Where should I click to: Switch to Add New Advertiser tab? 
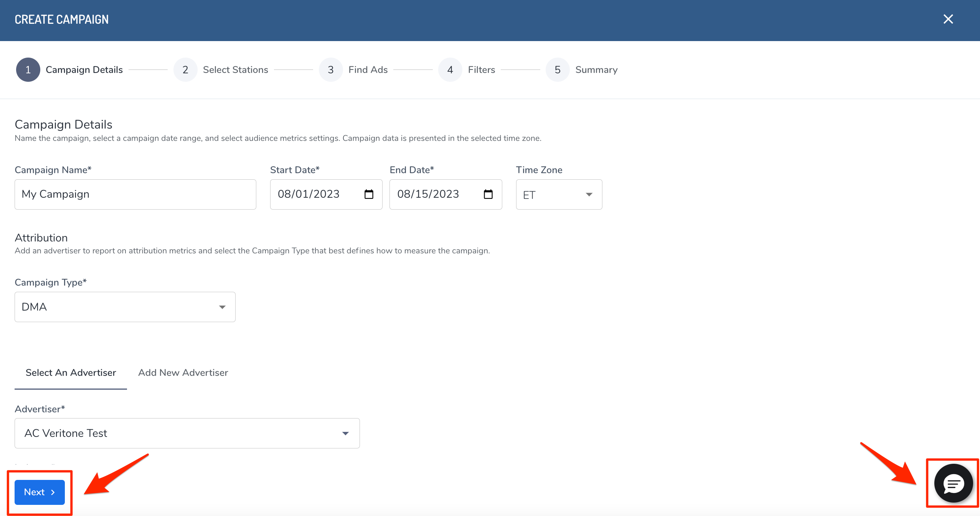pyautogui.click(x=183, y=372)
